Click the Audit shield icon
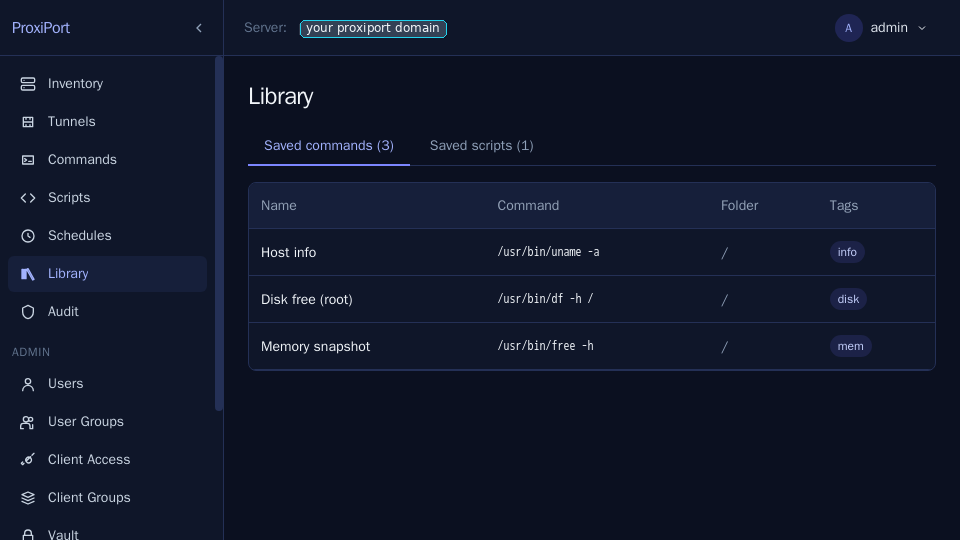The image size is (960, 540). click(x=28, y=312)
